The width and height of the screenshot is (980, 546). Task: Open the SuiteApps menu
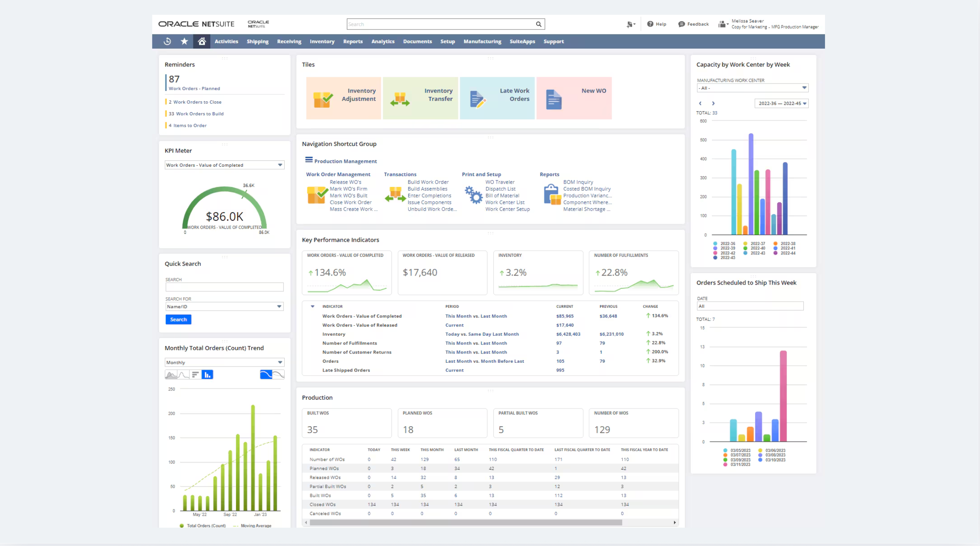[x=522, y=42]
